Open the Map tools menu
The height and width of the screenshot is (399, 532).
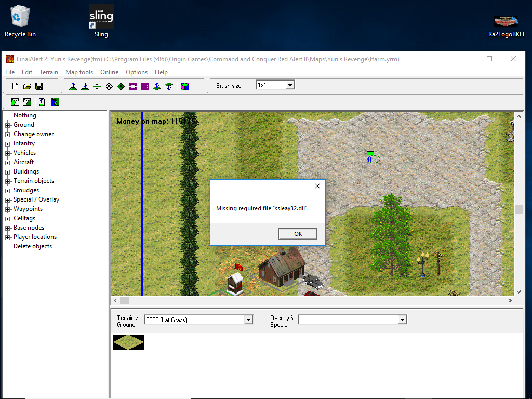tap(79, 72)
